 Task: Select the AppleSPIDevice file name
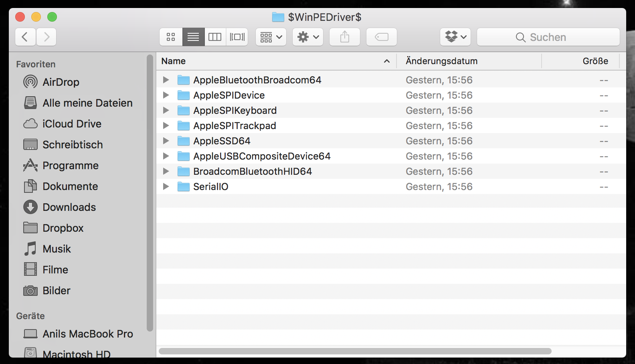229,95
